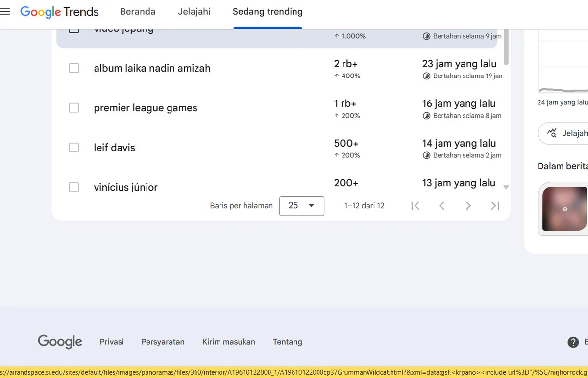Image resolution: width=588 pixels, height=378 pixels.
Task: Check the vinícius júnior row checkbox
Action: (74, 187)
